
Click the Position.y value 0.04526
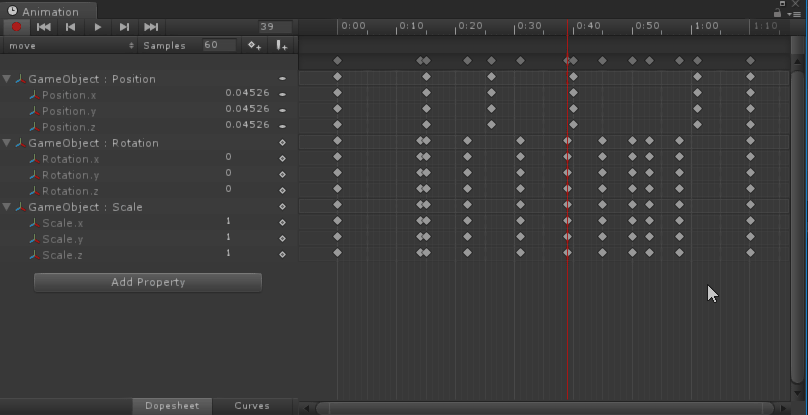[247, 109]
